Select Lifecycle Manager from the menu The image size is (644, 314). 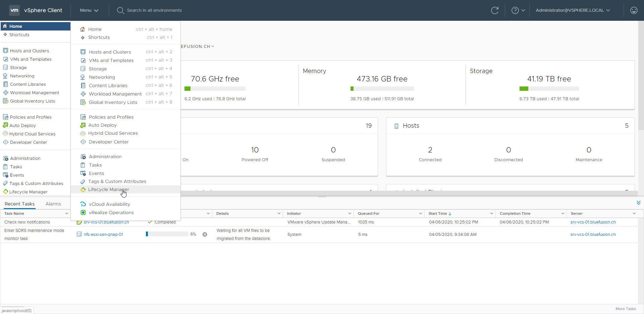[x=108, y=190]
